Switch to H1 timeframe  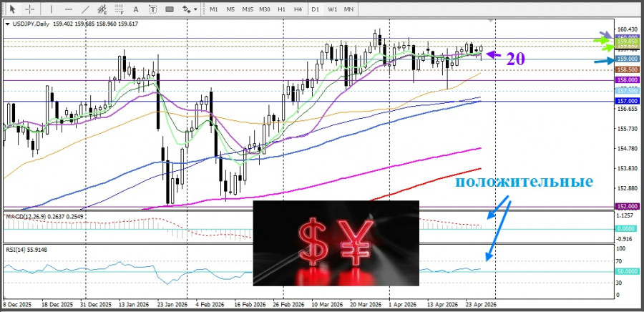pyautogui.click(x=281, y=9)
